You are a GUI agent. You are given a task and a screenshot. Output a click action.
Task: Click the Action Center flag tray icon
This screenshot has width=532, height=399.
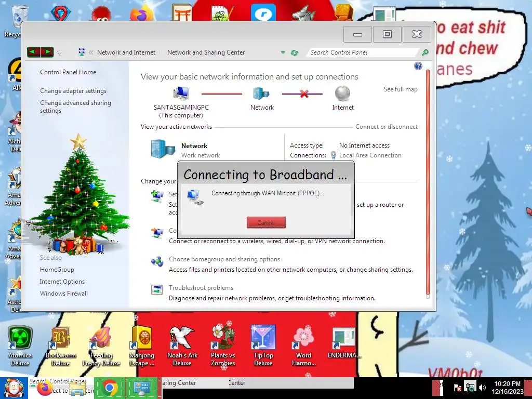[458, 387]
